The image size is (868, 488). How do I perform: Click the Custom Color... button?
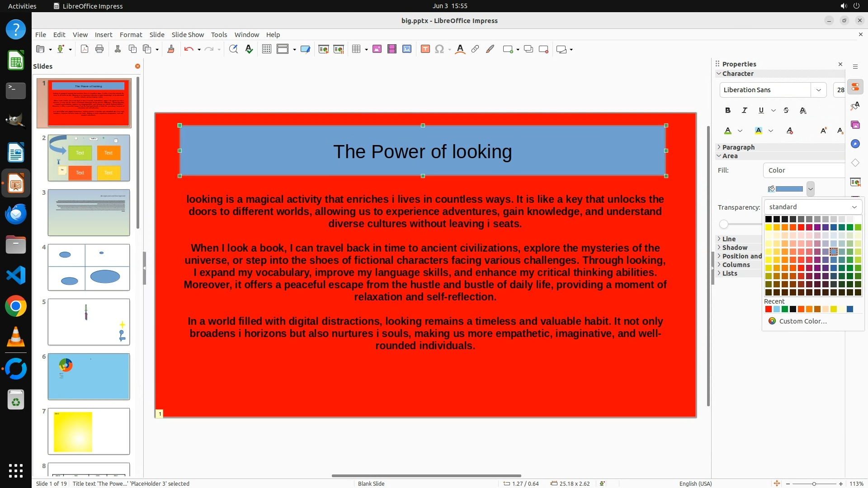click(x=802, y=321)
